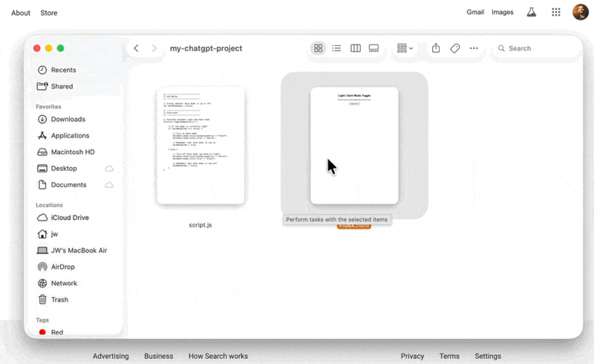Open the Google apps grid

coord(556,12)
